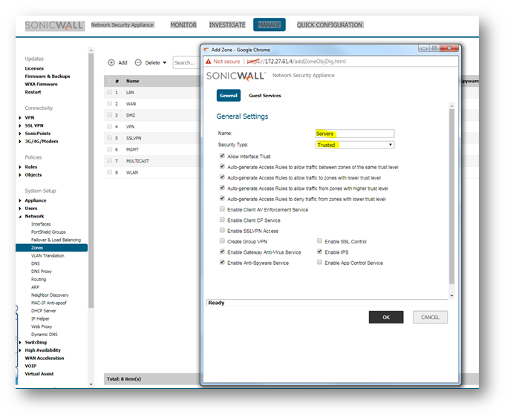Enable App Control Service checkbox
This screenshot has height=420, width=510.
pos(320,263)
